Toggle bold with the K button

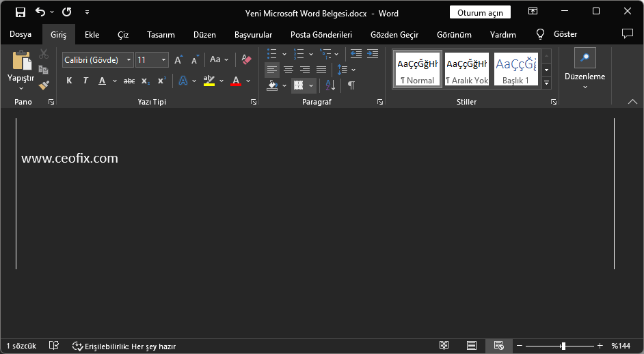point(69,81)
